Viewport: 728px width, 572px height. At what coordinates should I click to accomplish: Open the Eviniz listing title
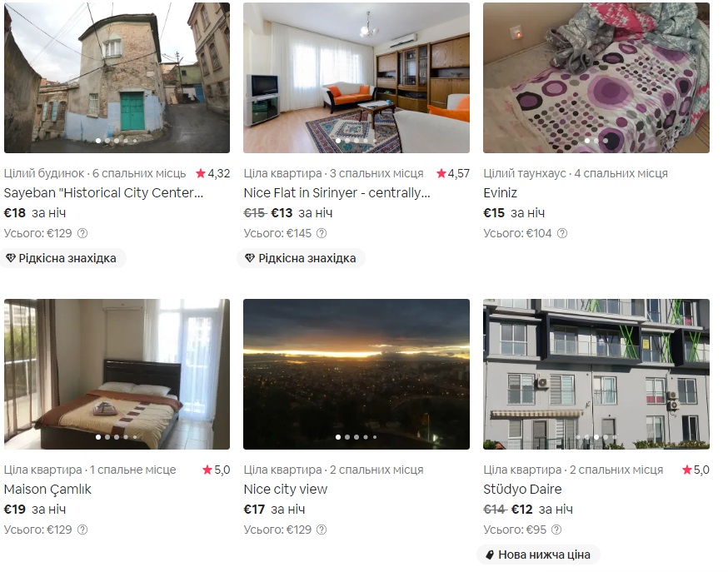[x=500, y=192]
